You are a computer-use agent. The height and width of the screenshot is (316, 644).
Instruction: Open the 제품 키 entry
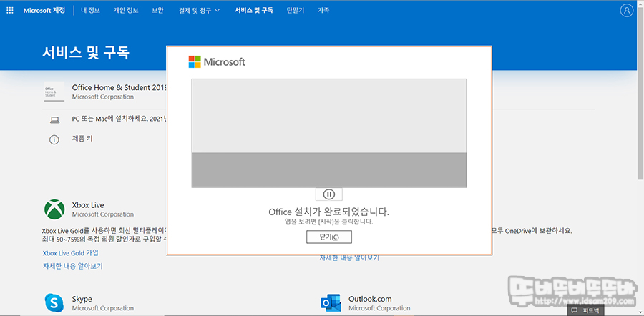[x=82, y=139]
